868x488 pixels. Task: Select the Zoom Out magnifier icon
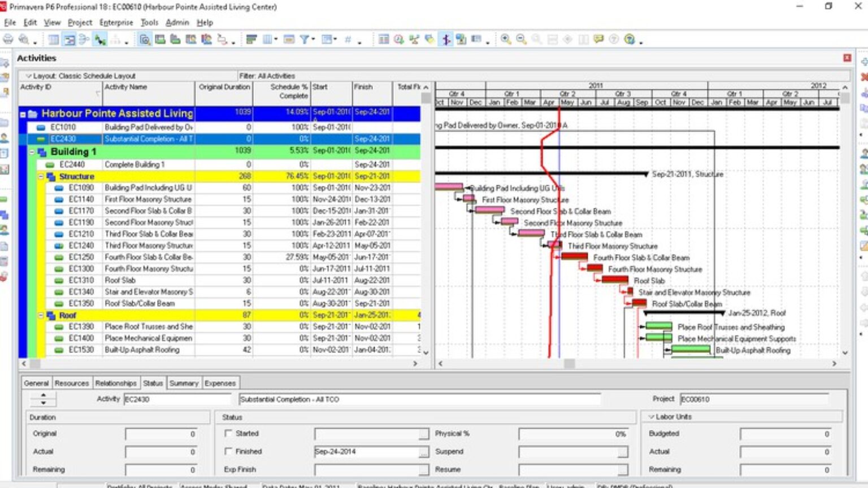tap(520, 40)
